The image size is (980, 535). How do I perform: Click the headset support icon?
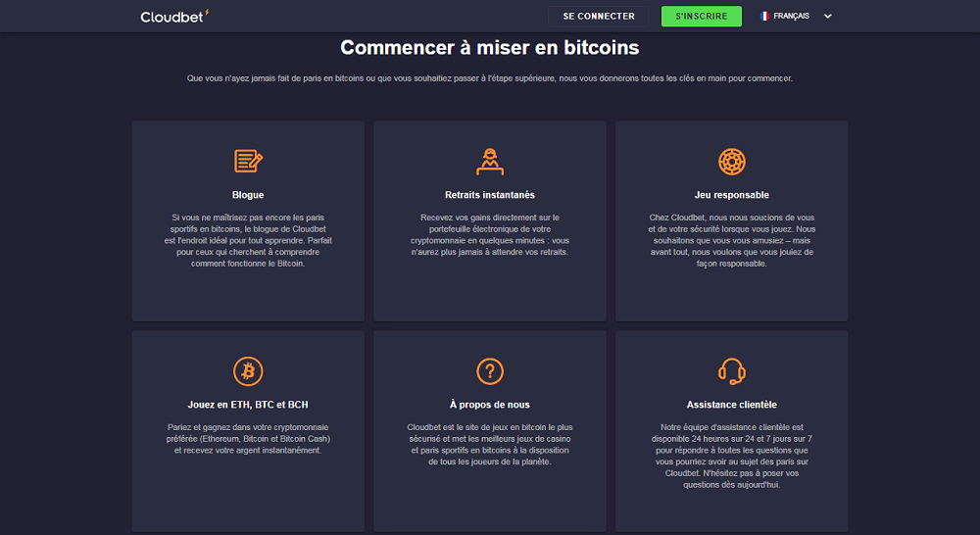[x=732, y=371]
